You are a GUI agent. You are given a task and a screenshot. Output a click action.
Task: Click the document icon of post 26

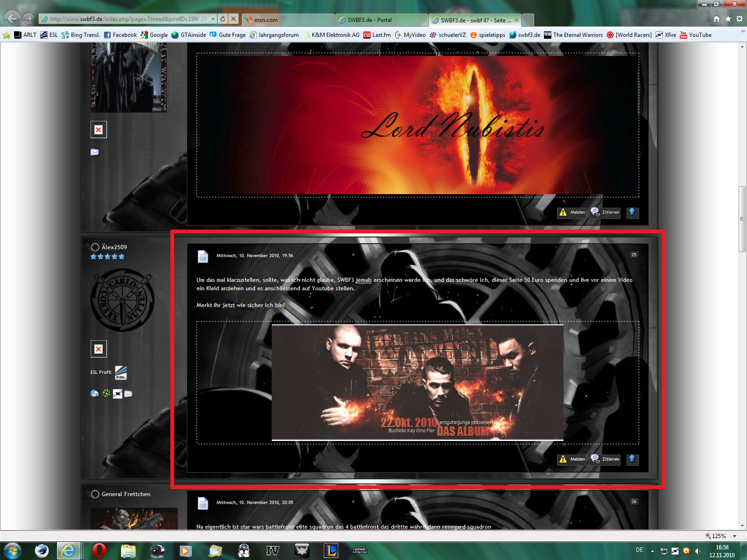pyautogui.click(x=203, y=503)
